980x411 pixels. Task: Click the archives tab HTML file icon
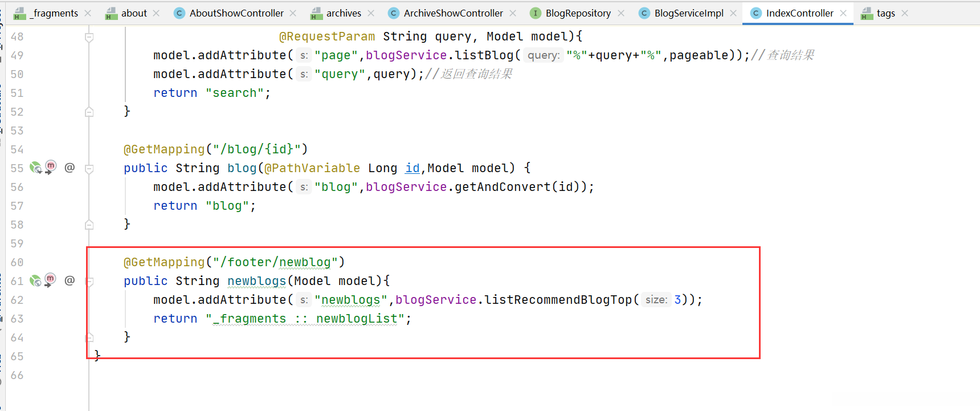317,14
